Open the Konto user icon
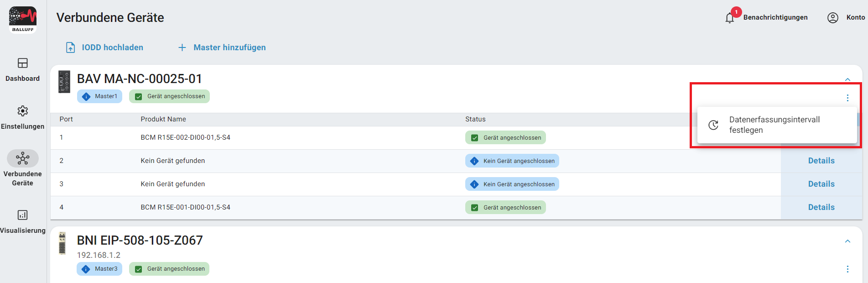Viewport: 868px width, 283px height. coord(832,18)
